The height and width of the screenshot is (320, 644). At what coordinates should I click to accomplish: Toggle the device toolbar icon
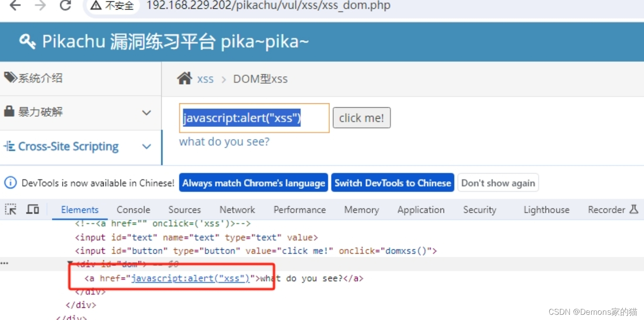pos(33,210)
